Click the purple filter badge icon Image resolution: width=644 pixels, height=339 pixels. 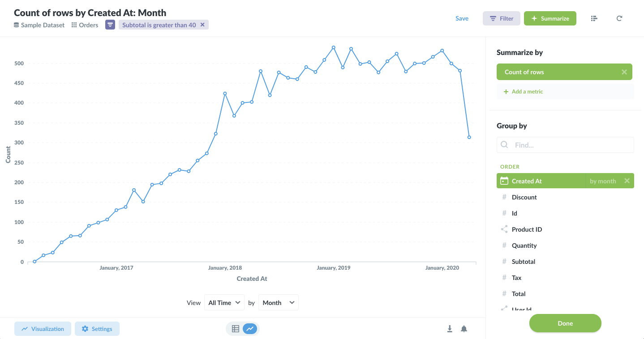[x=110, y=25]
